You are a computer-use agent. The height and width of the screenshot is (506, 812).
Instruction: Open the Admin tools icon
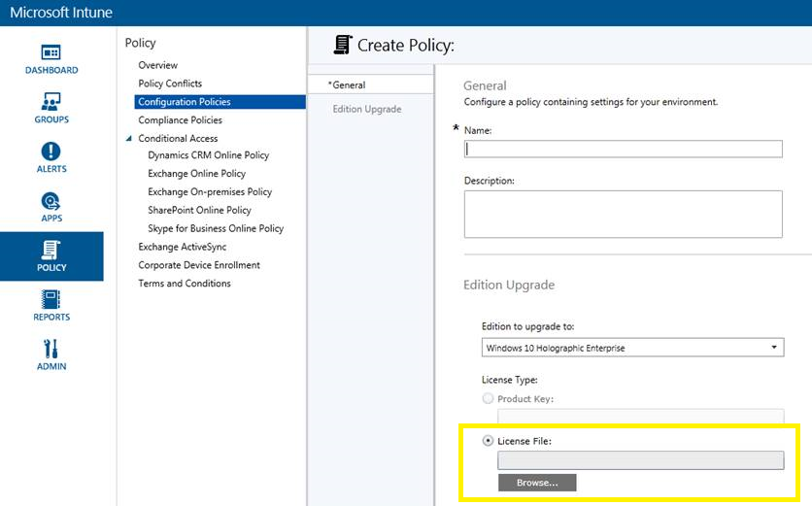pos(51,349)
